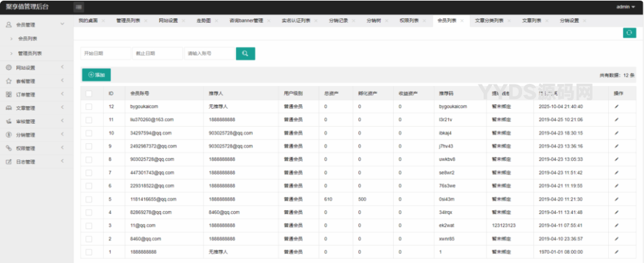This screenshot has height=263, width=644.
Task: Toggle the select-all checkbox in table header
Action: pos(89,93)
